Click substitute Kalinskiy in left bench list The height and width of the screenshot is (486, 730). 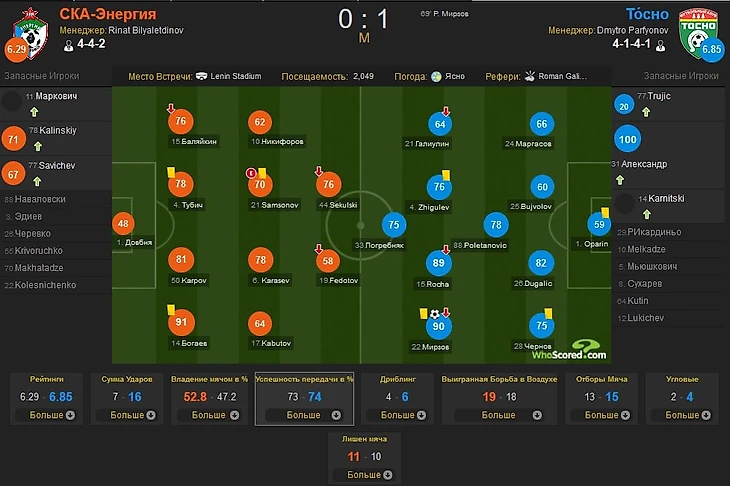58,129
